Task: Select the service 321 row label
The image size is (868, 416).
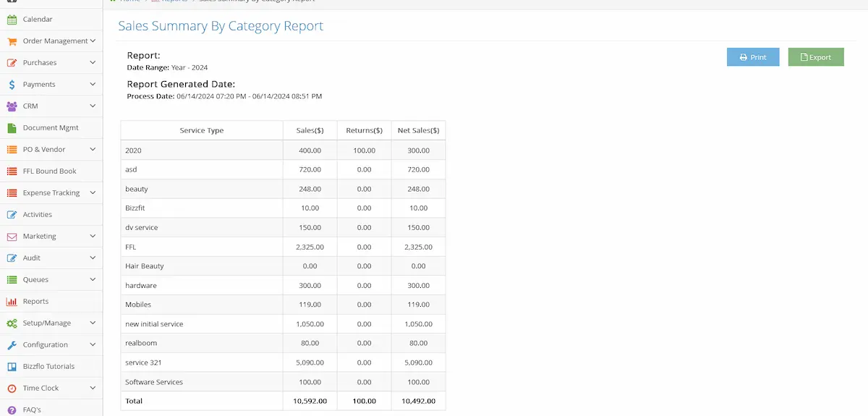Action: pos(143,362)
